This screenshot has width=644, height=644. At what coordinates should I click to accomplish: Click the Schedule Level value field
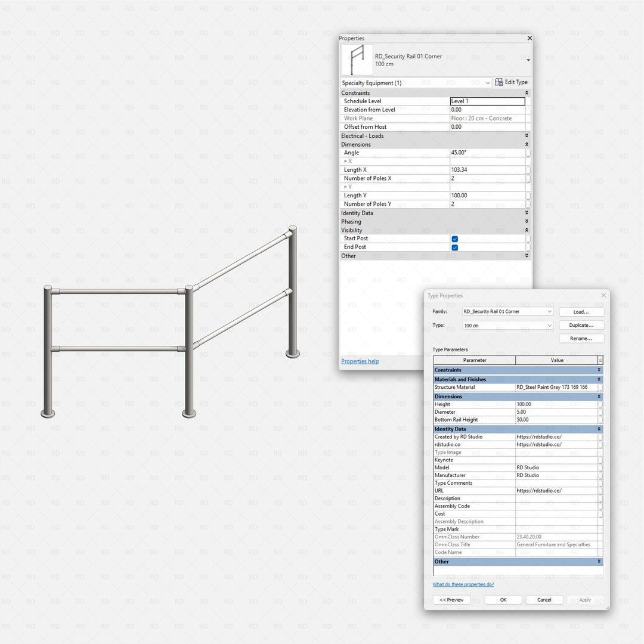488,101
